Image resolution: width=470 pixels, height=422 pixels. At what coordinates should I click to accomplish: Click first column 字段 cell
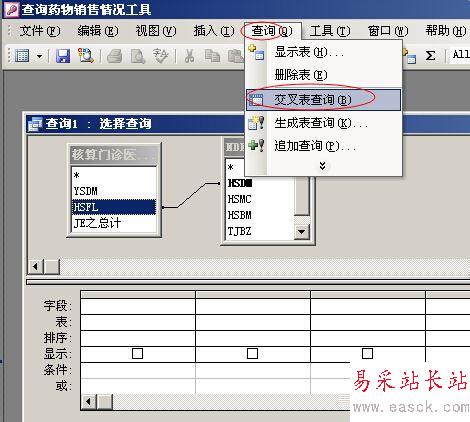tap(138, 306)
